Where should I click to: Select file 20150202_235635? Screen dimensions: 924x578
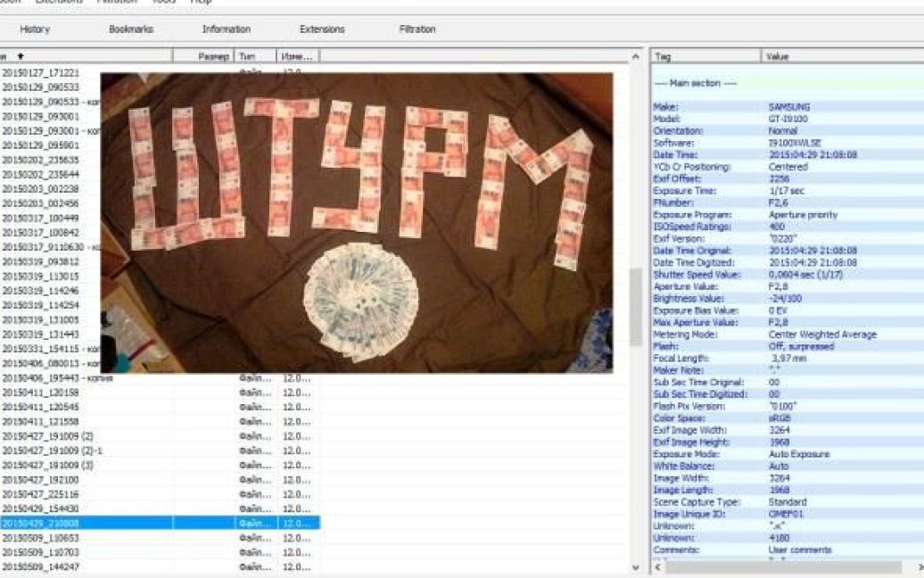[x=40, y=160]
